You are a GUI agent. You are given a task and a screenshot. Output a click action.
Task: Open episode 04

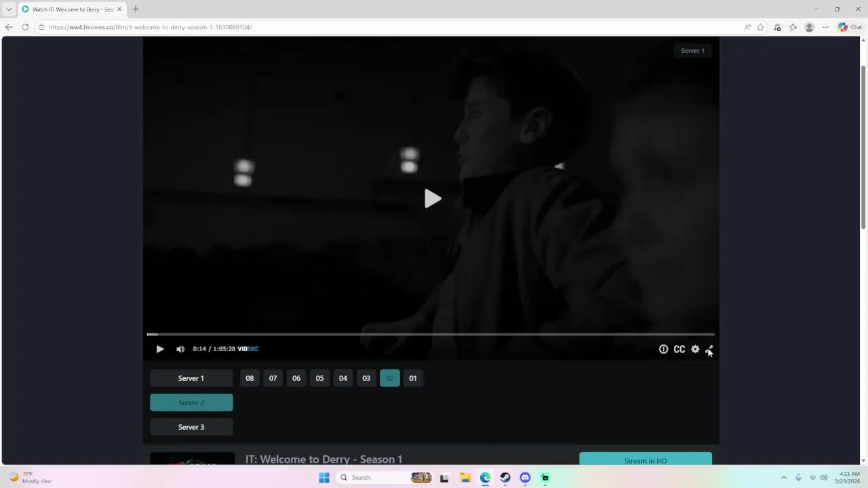(343, 378)
